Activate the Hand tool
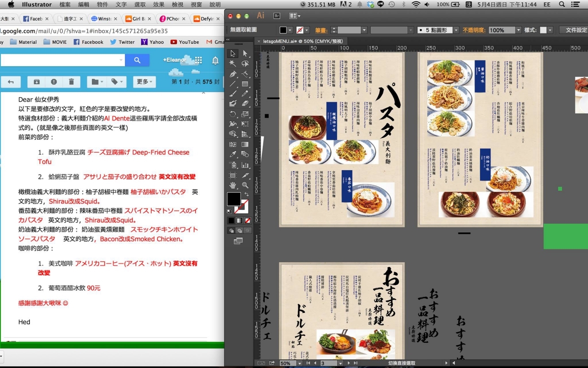This screenshot has height=368, width=588. click(233, 185)
